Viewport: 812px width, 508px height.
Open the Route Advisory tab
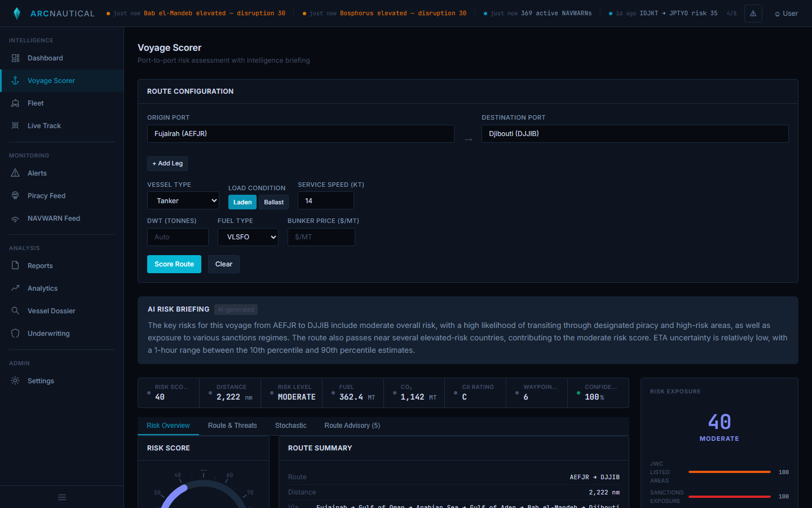click(352, 426)
